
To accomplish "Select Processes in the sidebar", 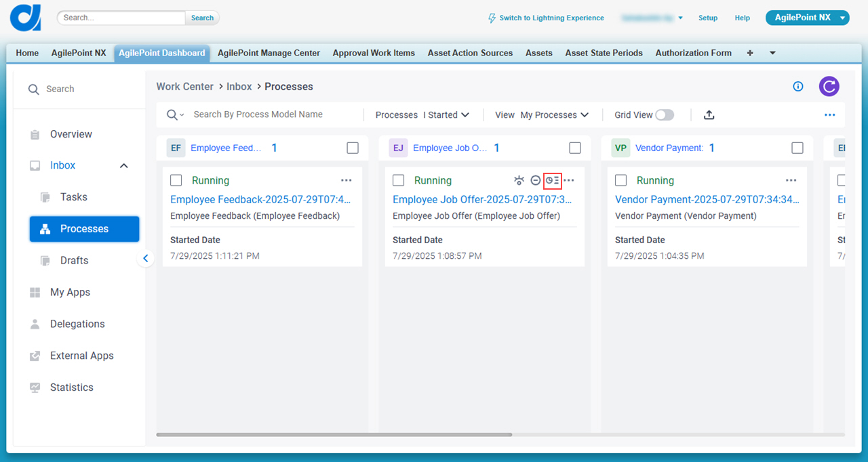I will pyautogui.click(x=84, y=229).
